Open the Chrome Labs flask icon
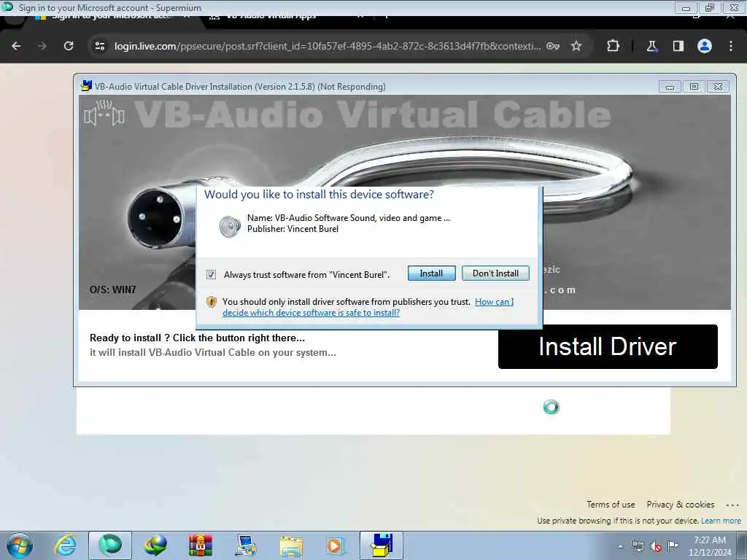The width and height of the screenshot is (747, 560). (x=651, y=46)
